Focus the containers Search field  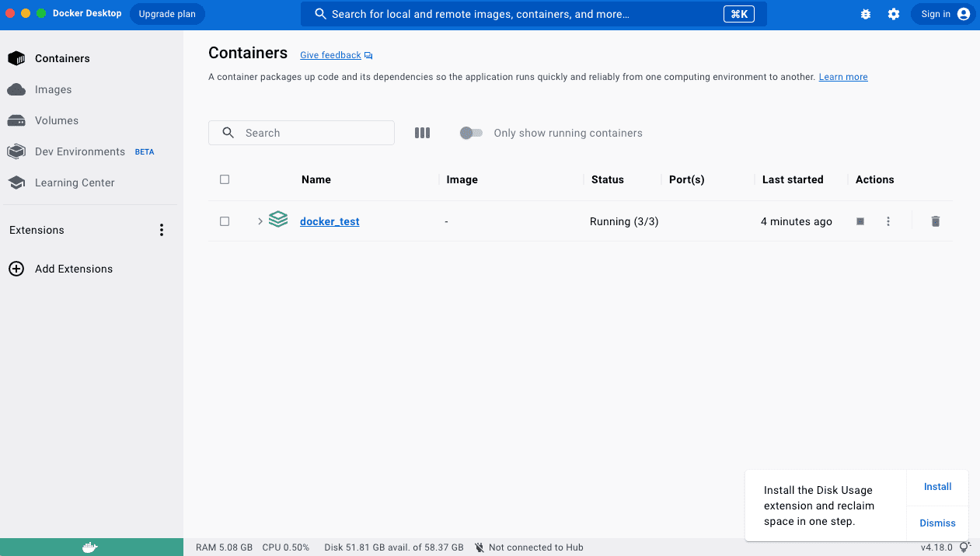[302, 133]
